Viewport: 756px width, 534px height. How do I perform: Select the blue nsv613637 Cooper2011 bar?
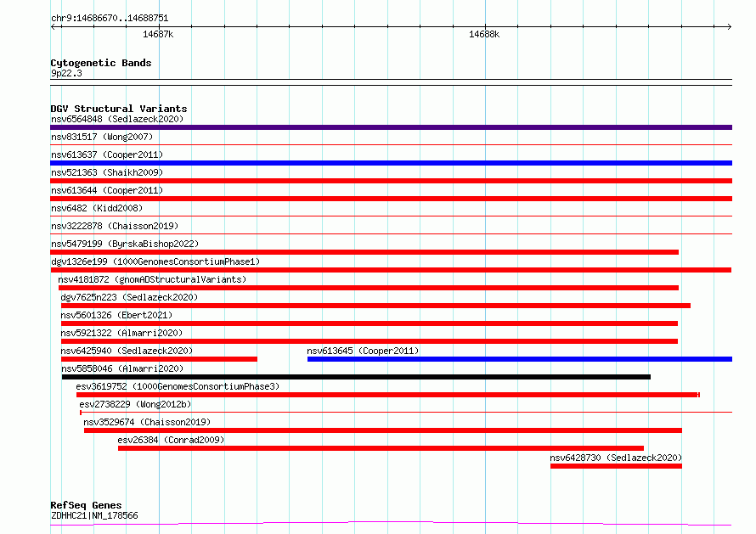(x=391, y=163)
